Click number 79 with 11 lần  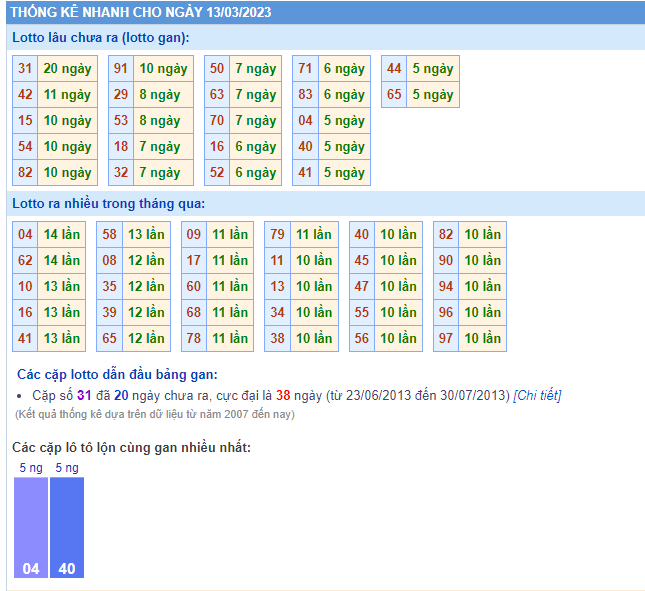click(x=278, y=235)
